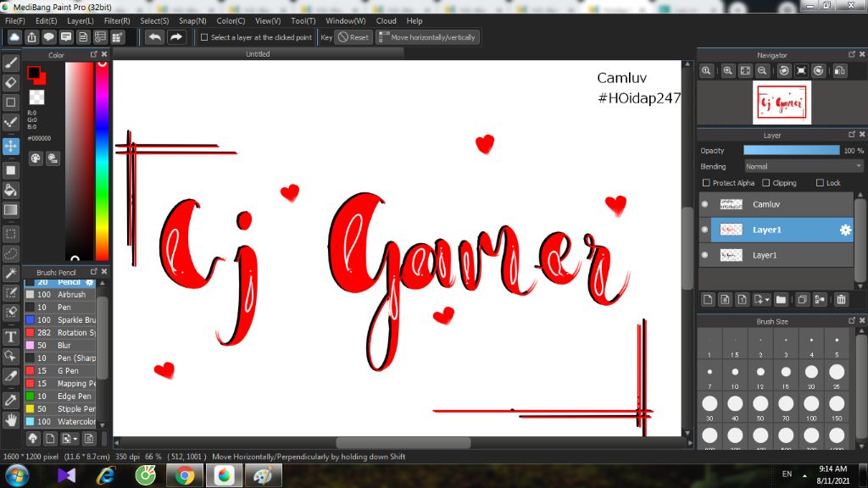This screenshot has height=488, width=868.
Task: Toggle Lock checkbox
Action: 820,183
